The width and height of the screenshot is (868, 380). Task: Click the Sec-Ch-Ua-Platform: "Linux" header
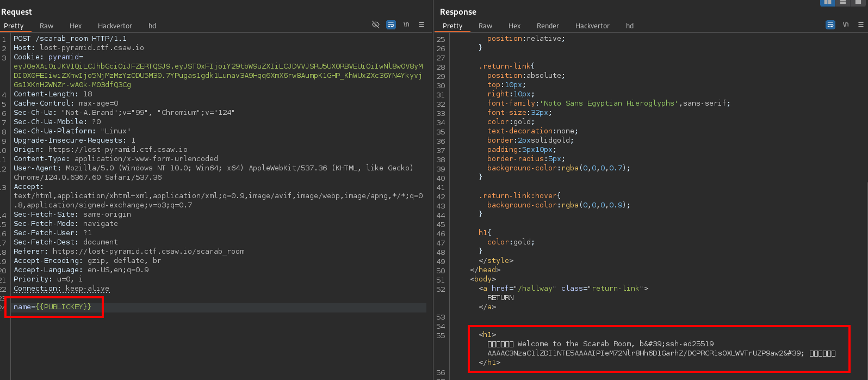coord(72,131)
